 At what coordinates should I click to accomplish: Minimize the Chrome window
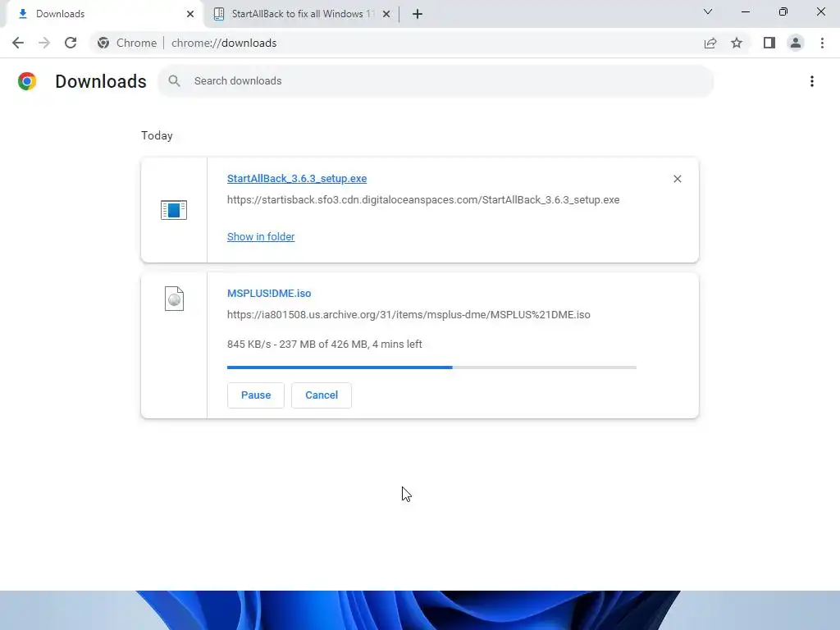pos(745,11)
